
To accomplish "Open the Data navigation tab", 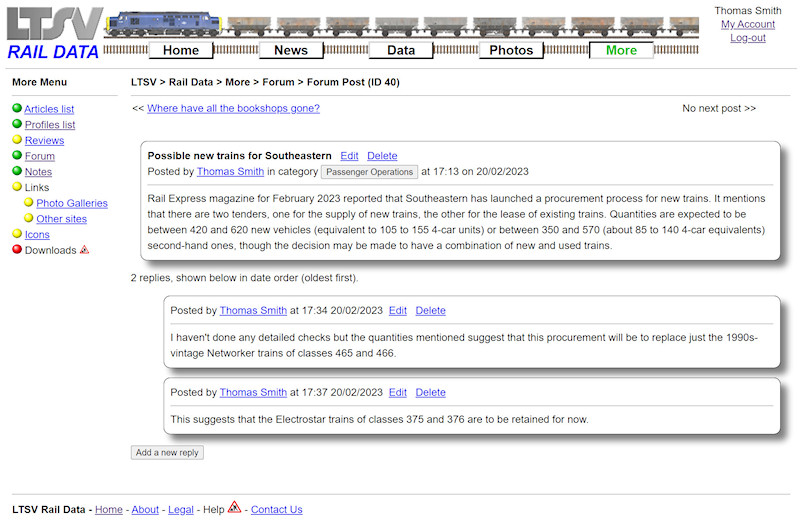I will coord(401,50).
